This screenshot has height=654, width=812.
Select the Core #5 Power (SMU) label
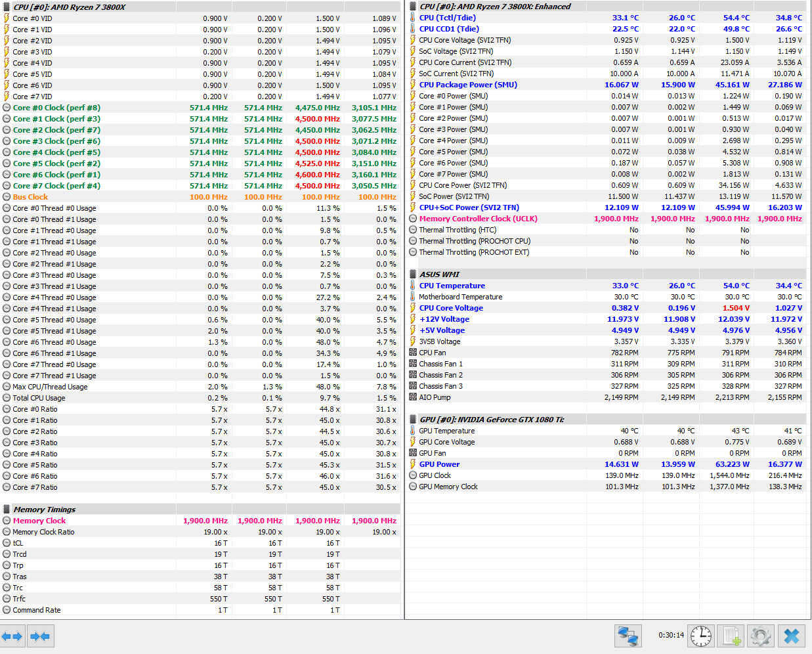pyautogui.click(x=454, y=152)
